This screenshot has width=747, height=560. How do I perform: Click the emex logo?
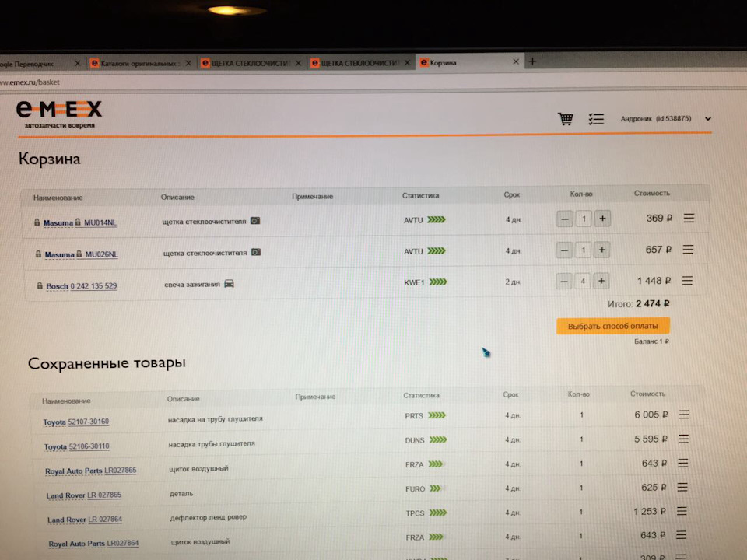[59, 114]
